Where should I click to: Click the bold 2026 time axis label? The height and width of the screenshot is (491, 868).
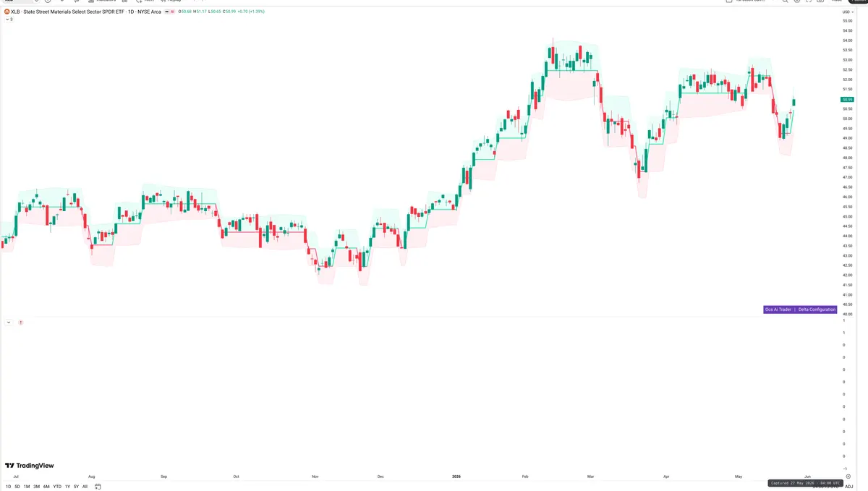click(x=456, y=477)
